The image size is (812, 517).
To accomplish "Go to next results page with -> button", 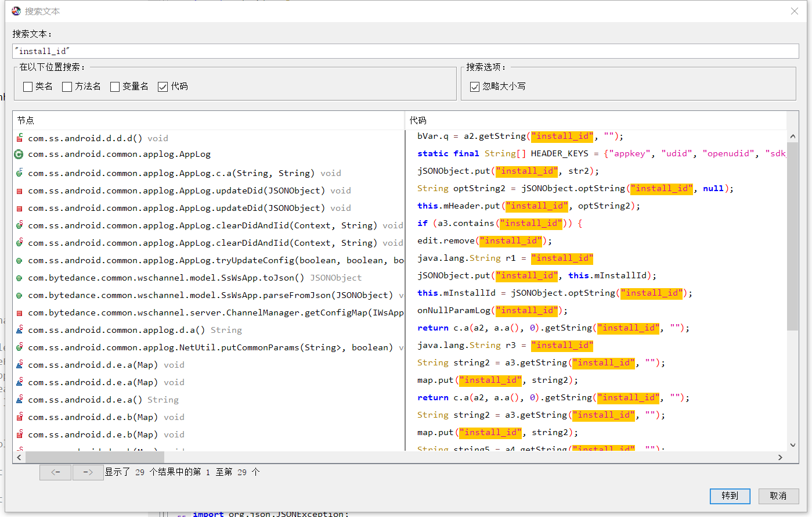I will click(x=88, y=472).
